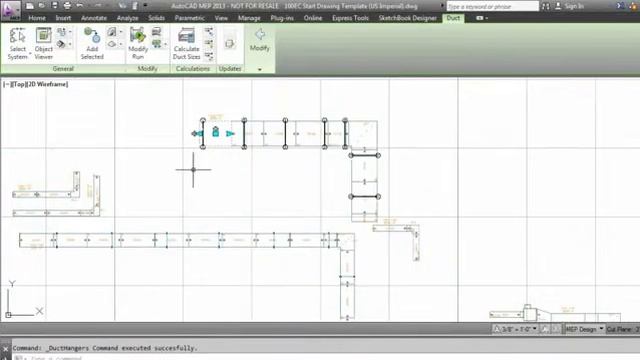The height and width of the screenshot is (360, 640).
Task: Click the General panel title
Action: (x=63, y=69)
